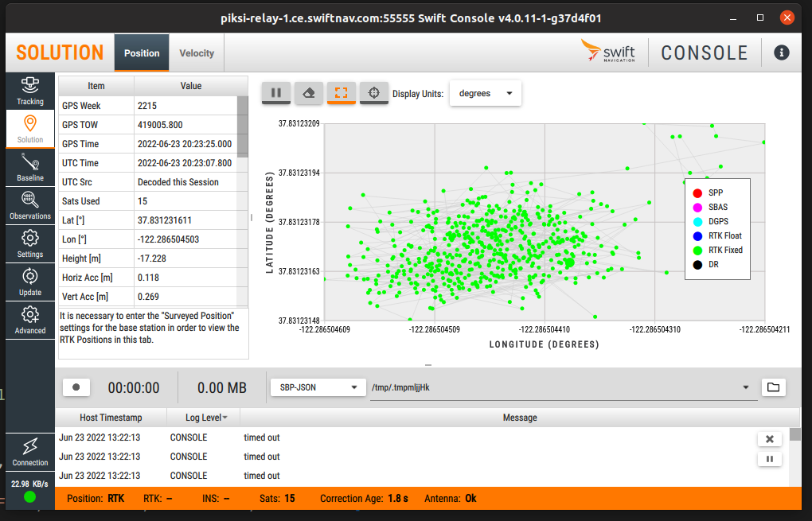Viewport: 812px width, 521px height.
Task: Click the Position RTK status entry
Action: [96, 498]
